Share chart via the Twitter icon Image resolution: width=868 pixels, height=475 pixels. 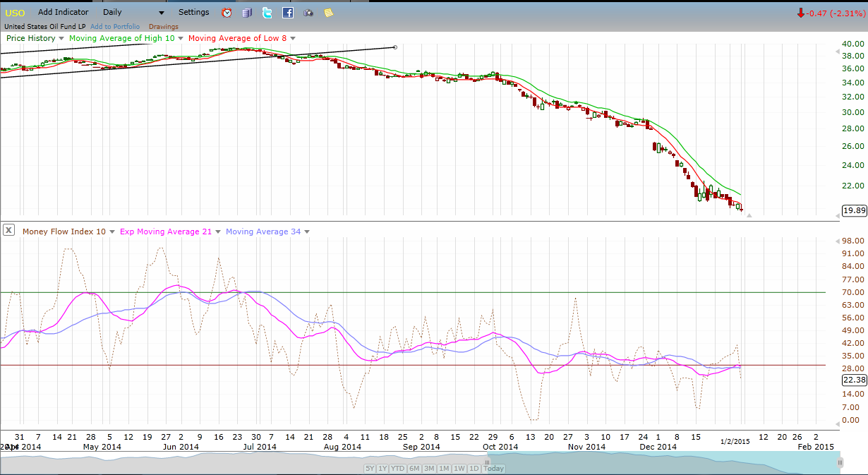[x=267, y=13]
